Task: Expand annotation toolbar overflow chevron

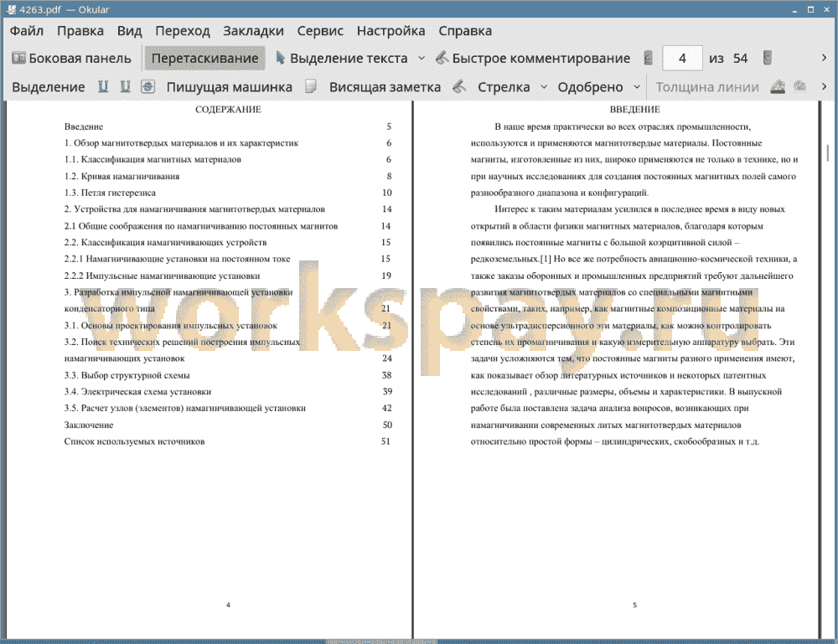Action: pyautogui.click(x=824, y=86)
